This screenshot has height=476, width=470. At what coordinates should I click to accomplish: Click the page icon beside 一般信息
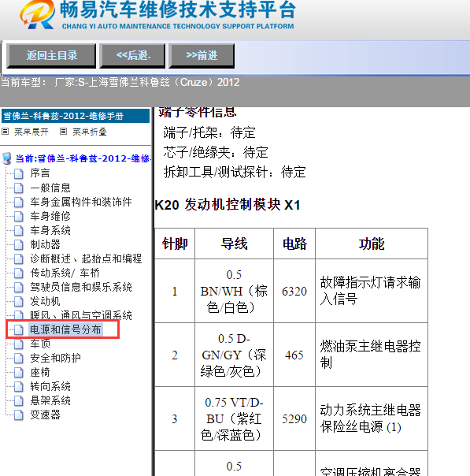pyautogui.click(x=18, y=188)
